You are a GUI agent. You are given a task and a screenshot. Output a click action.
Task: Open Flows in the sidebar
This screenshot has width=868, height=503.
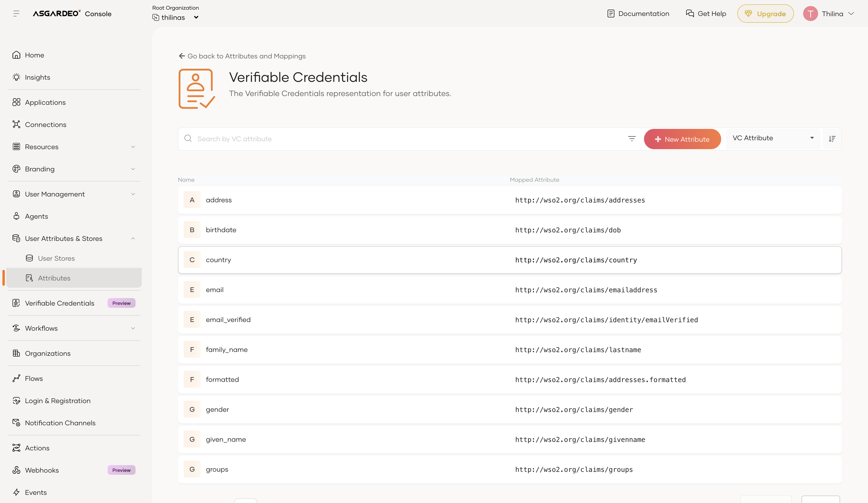click(34, 378)
